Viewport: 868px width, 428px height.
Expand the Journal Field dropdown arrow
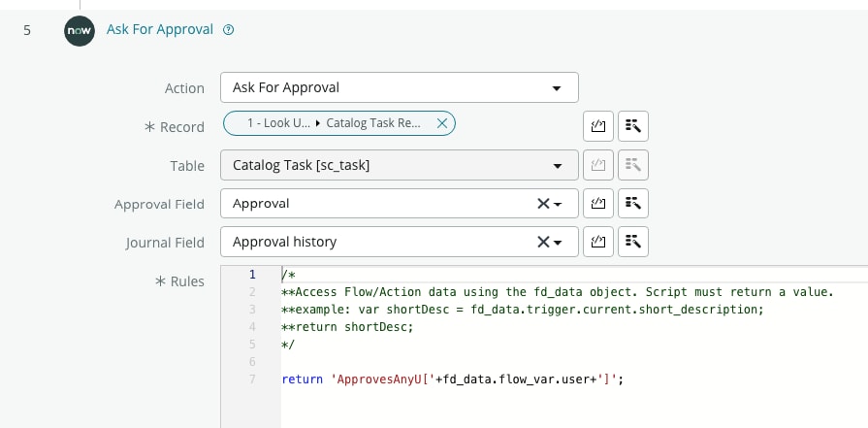point(558,243)
